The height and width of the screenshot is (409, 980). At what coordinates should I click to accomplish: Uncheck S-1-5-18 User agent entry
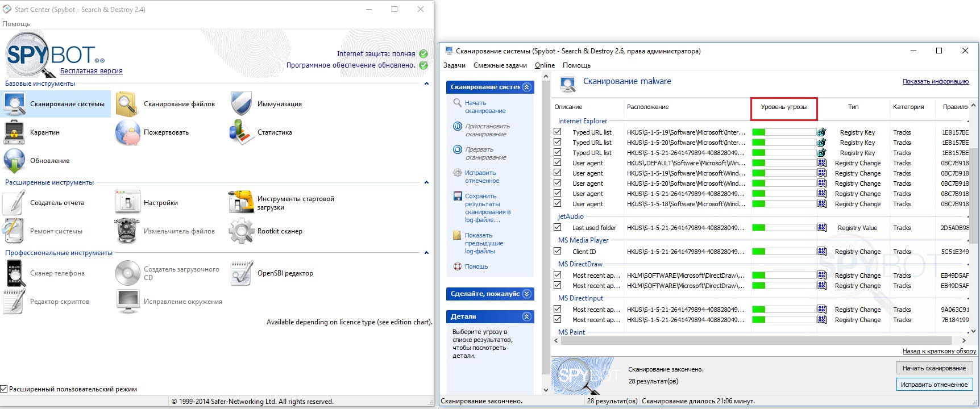[x=558, y=203]
